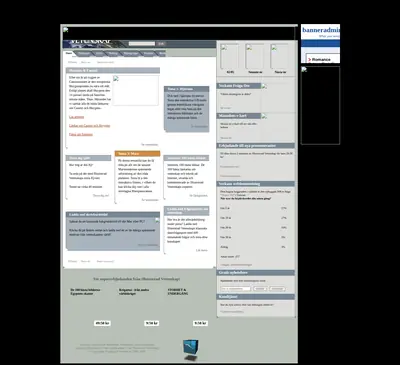This screenshot has height=365, width=400.
Task: Click the first button after the newsletter field
Action: click(260, 289)
